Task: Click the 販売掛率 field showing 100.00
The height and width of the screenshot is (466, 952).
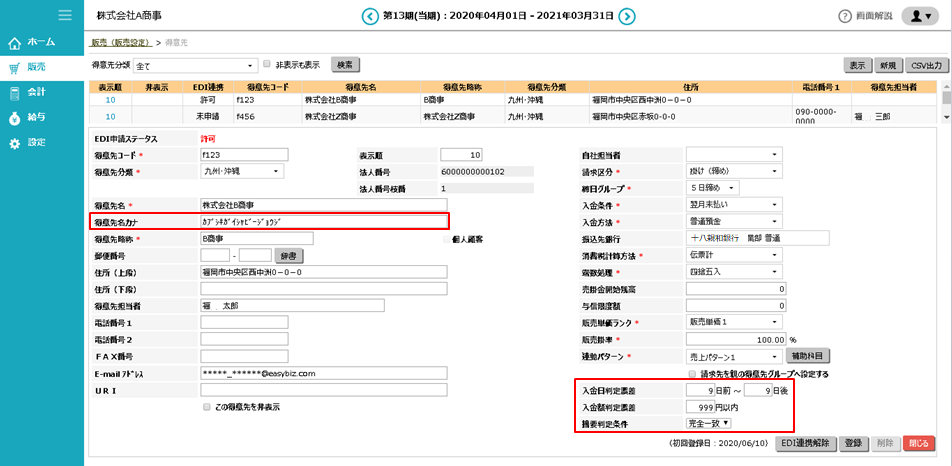Action: (736, 339)
